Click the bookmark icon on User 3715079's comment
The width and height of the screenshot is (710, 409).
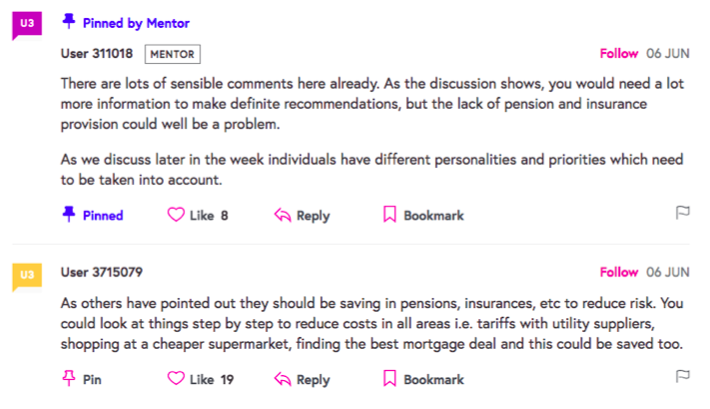(x=390, y=379)
